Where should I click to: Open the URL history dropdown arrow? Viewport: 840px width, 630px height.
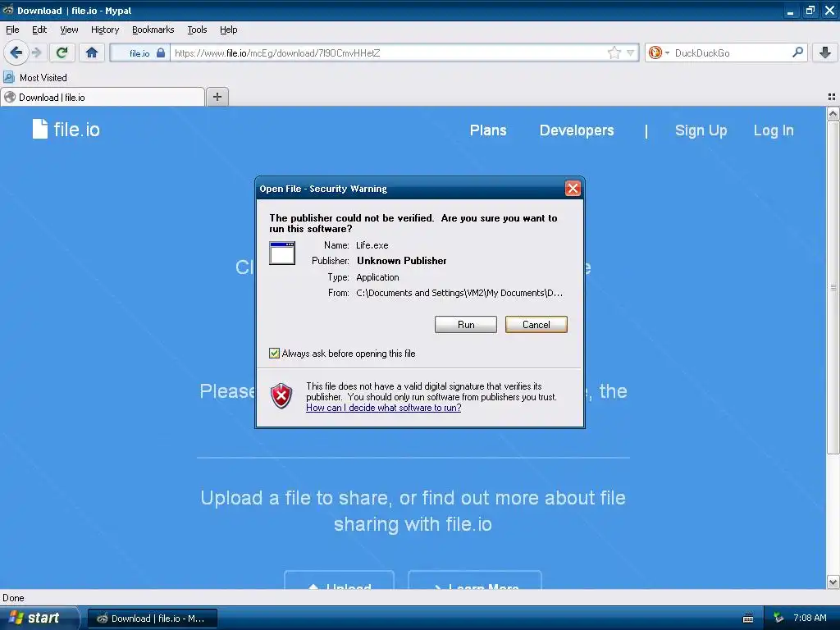coord(631,52)
